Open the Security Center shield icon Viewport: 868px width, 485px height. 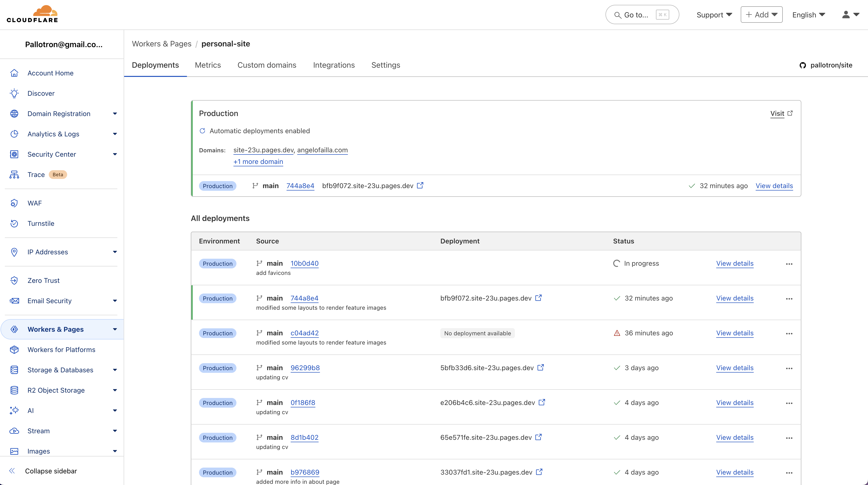point(14,154)
